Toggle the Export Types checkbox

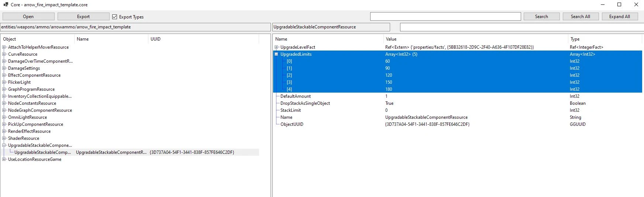[x=115, y=17]
